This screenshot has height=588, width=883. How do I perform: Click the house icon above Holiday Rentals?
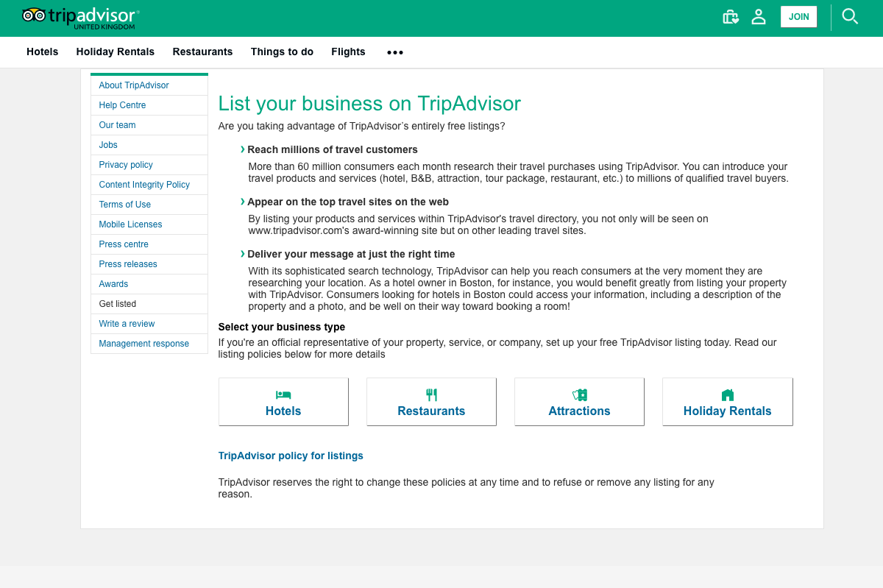point(728,395)
